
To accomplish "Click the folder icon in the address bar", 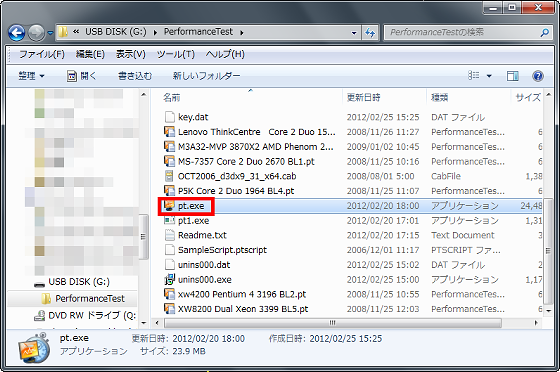I will click(63, 32).
